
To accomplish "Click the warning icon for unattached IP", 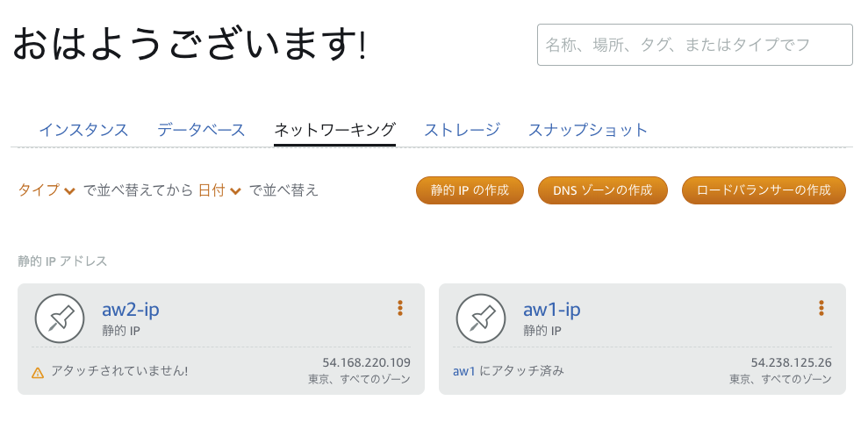I will click(x=38, y=372).
